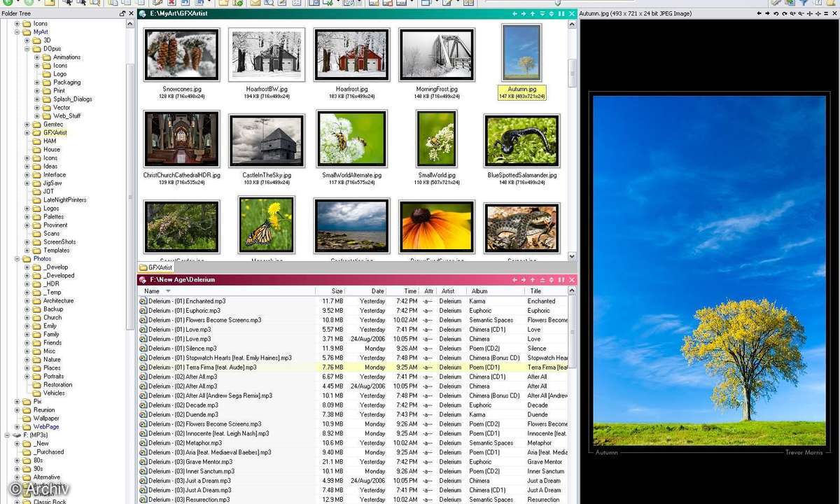The image size is (840, 504).
Task: Select the MorningFrost.jpg thumbnail
Action: click(437, 54)
